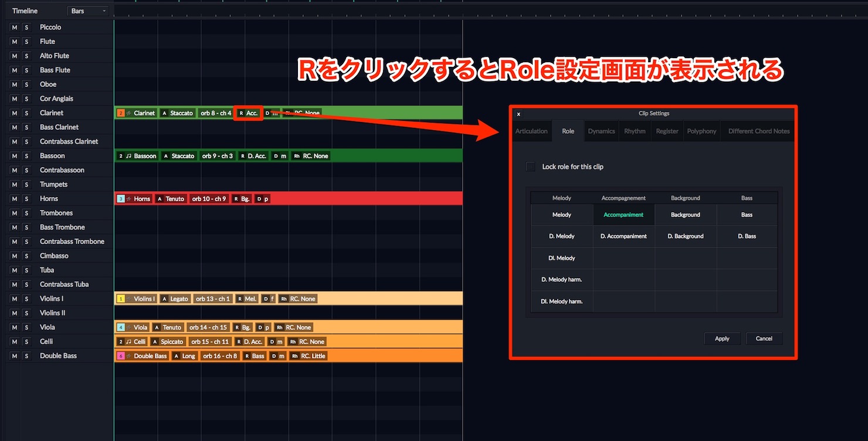Click the Viola clip's dynamics D p tag
The width and height of the screenshot is (868, 441).
pos(264,327)
